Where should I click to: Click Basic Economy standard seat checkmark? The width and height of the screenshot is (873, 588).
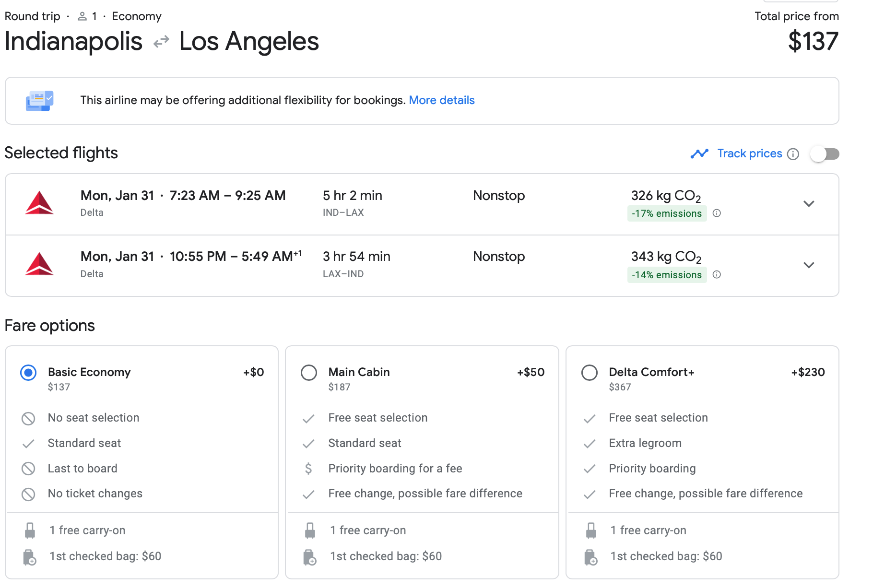point(28,444)
